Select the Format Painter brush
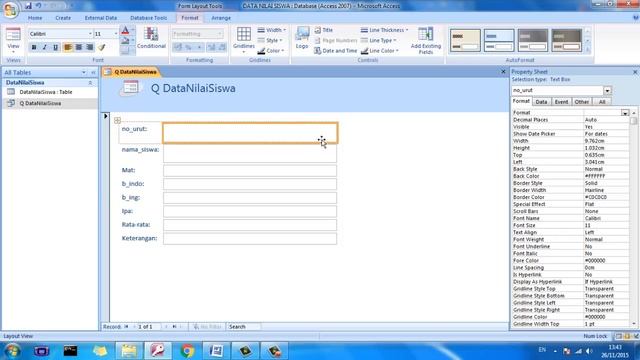The image size is (640, 360). pyautogui.click(x=102, y=47)
